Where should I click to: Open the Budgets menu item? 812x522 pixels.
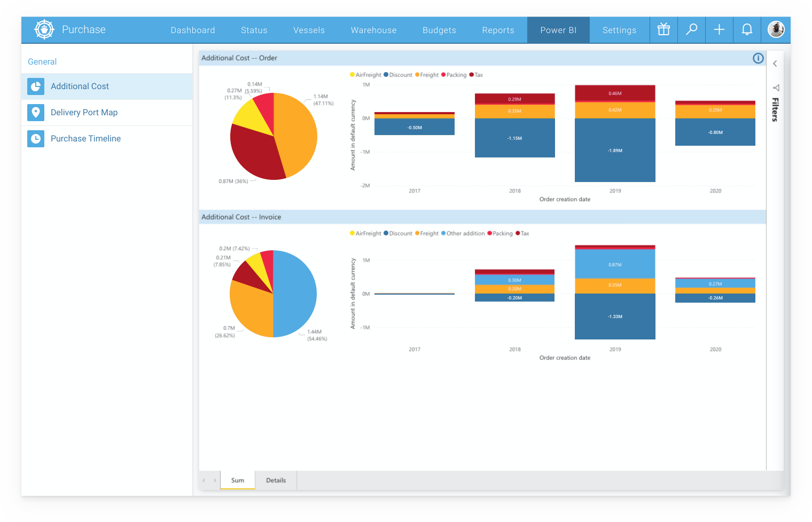point(439,30)
